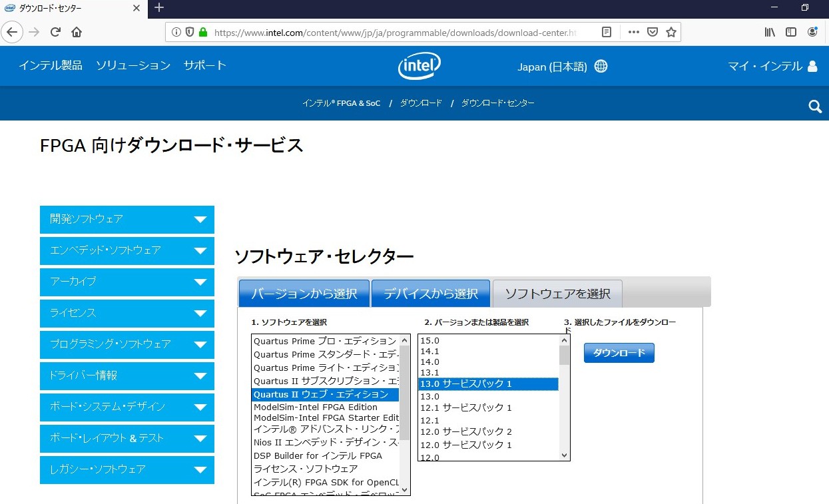Go to インテル FPGA & SoC breadcrumb

tap(342, 103)
